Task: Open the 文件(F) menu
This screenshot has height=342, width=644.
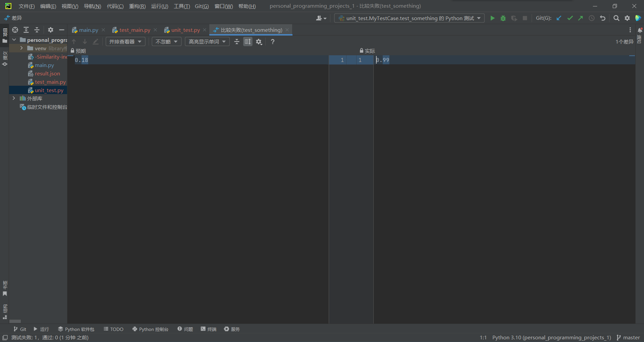Action: pos(27,6)
